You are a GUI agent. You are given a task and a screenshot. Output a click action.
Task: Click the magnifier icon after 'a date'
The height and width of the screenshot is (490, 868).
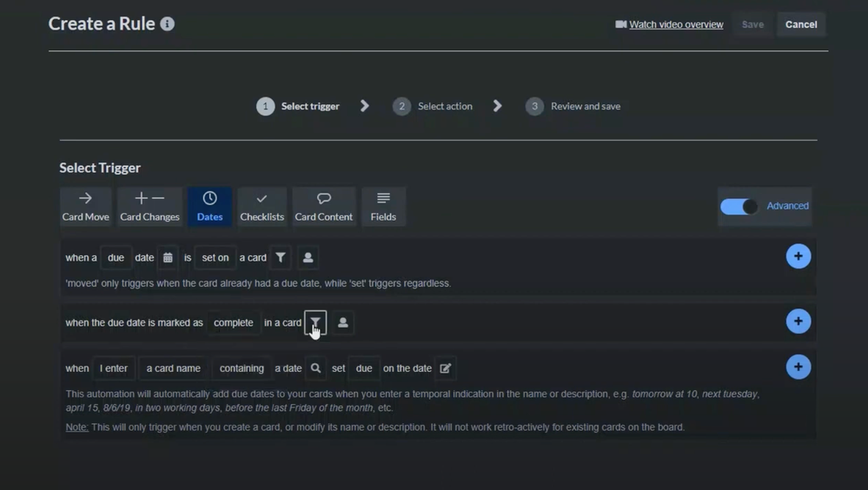(315, 368)
